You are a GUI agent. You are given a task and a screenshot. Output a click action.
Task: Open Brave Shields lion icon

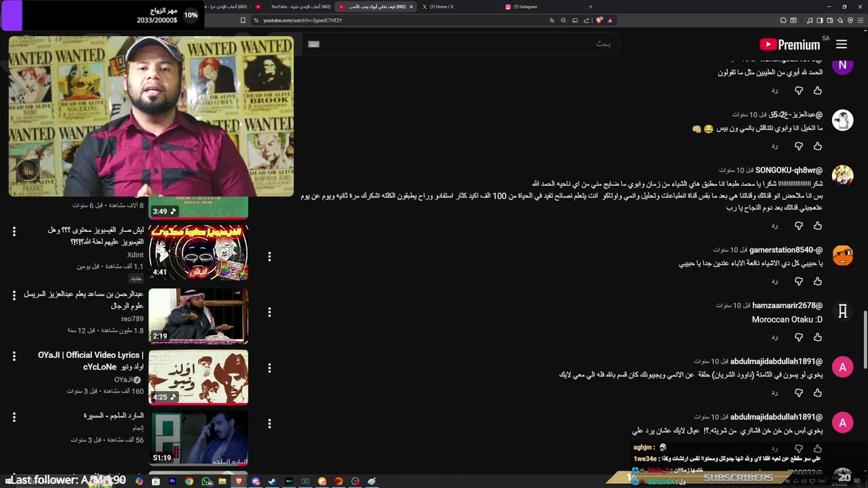[599, 20]
